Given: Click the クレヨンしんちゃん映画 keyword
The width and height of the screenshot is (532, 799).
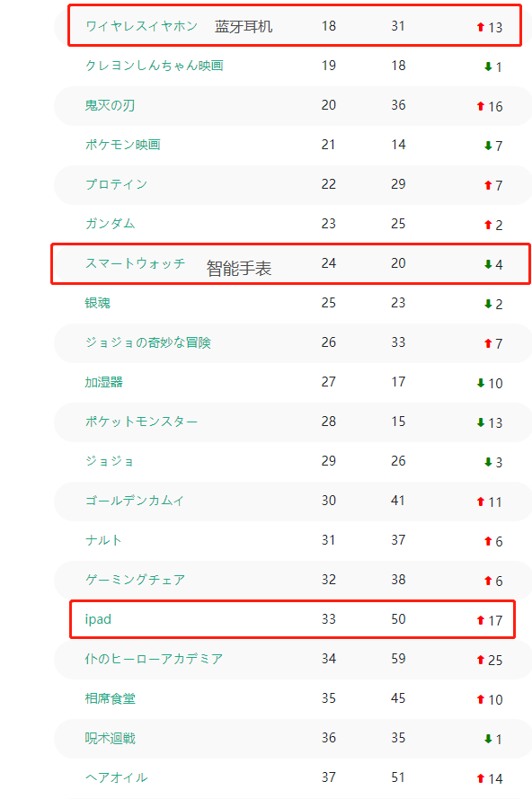Looking at the screenshot, I should [x=154, y=66].
